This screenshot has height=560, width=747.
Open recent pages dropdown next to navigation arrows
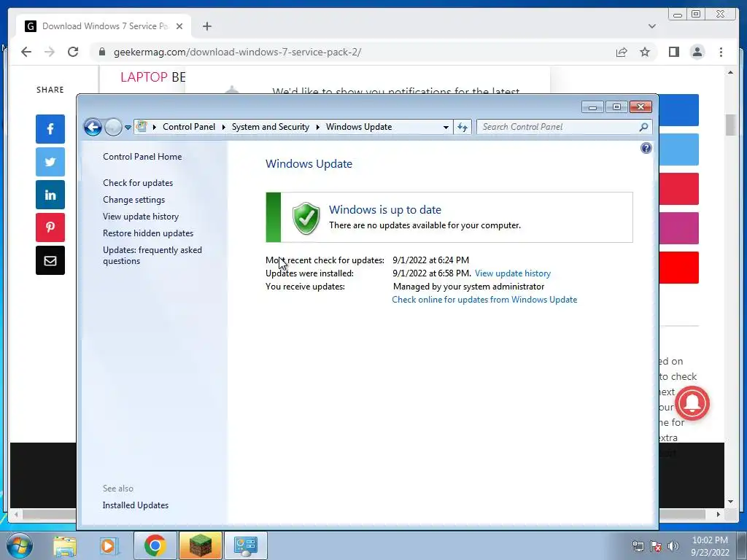[x=128, y=128]
